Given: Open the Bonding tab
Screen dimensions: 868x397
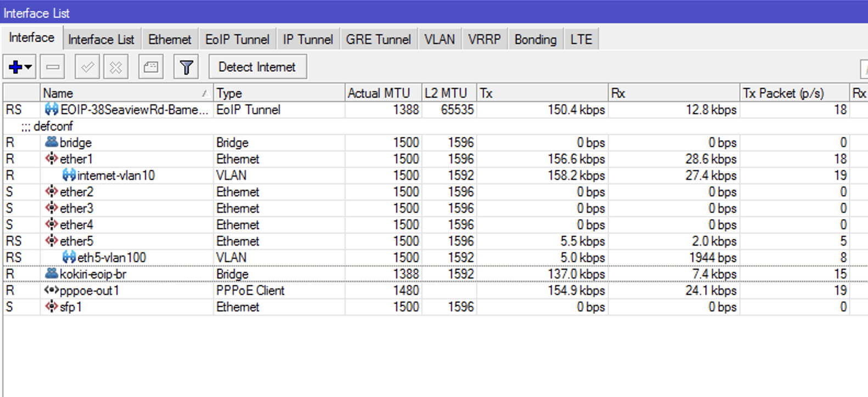Looking at the screenshot, I should 536,39.
